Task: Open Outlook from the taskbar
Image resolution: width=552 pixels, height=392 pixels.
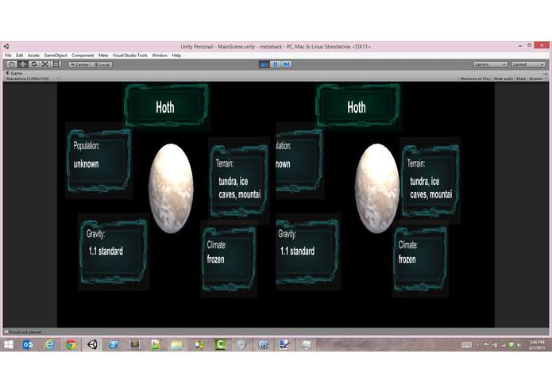Action: click(28, 344)
